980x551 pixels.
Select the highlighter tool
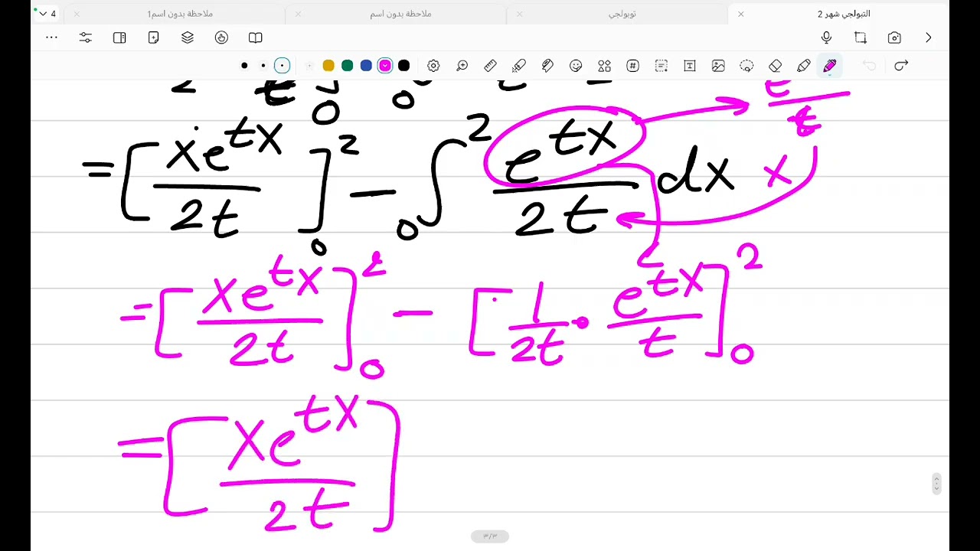coord(803,66)
